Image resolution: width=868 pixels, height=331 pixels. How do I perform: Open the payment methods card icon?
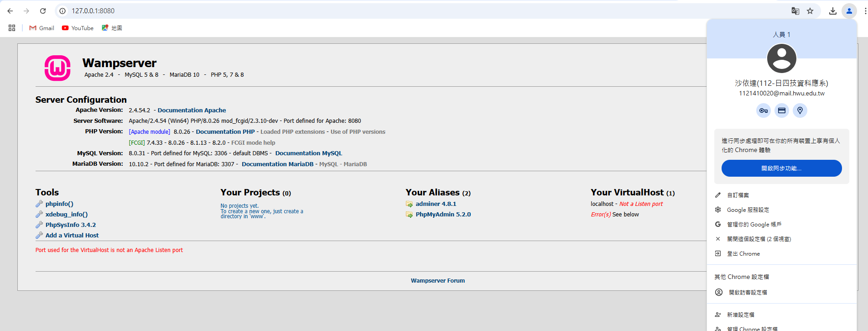tap(781, 110)
